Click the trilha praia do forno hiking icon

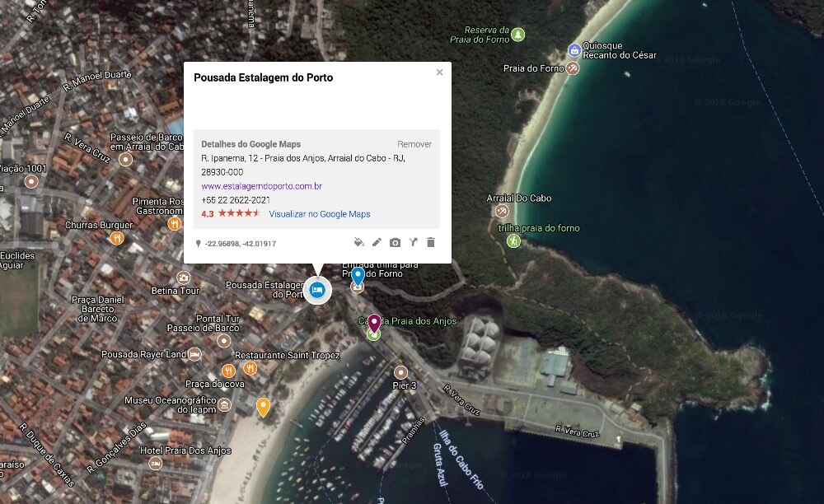coord(513,241)
